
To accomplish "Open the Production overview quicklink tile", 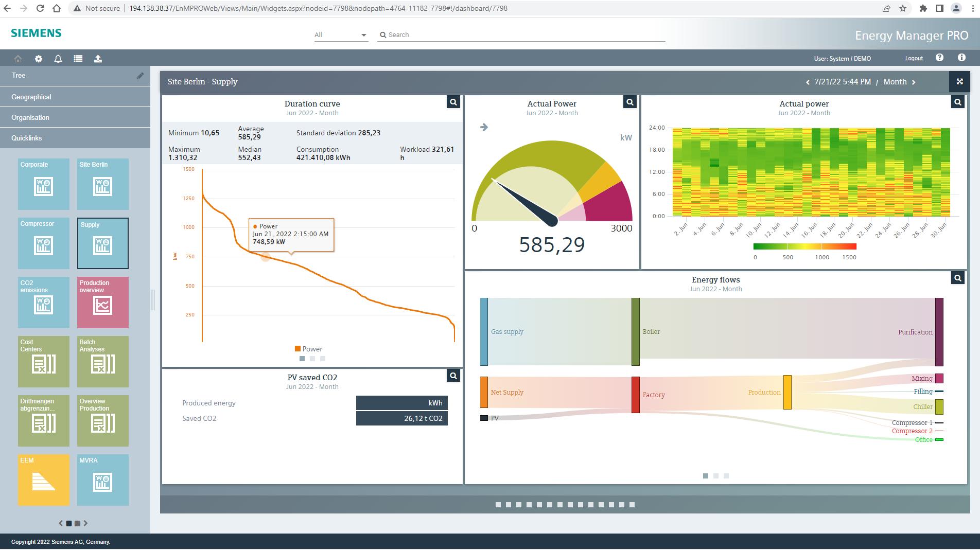I will pos(103,303).
